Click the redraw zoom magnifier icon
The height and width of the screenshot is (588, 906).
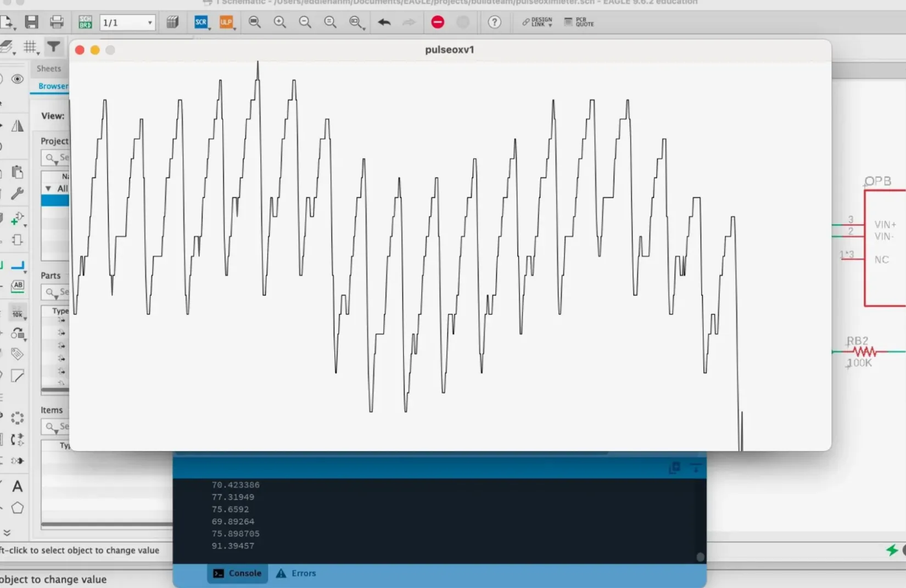pos(330,22)
